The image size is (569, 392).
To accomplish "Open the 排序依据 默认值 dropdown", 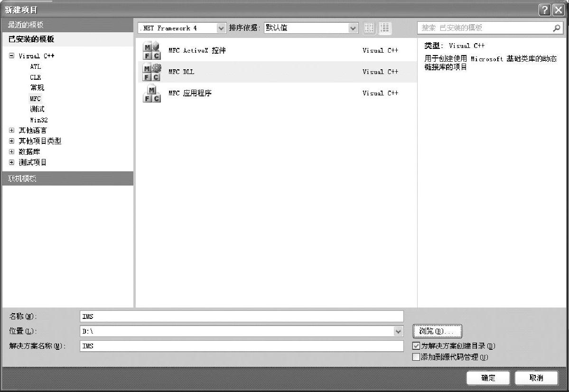I will [x=353, y=28].
